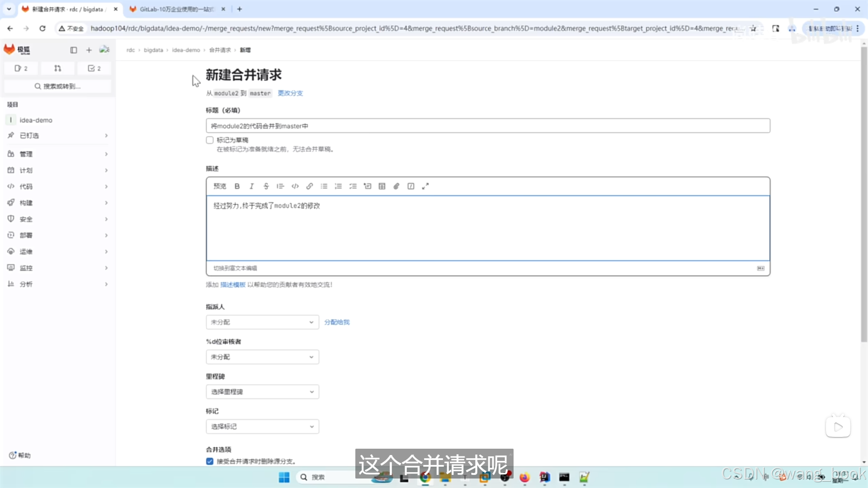This screenshot has height=488, width=868.
Task: Click the merge request title field
Action: point(488,126)
